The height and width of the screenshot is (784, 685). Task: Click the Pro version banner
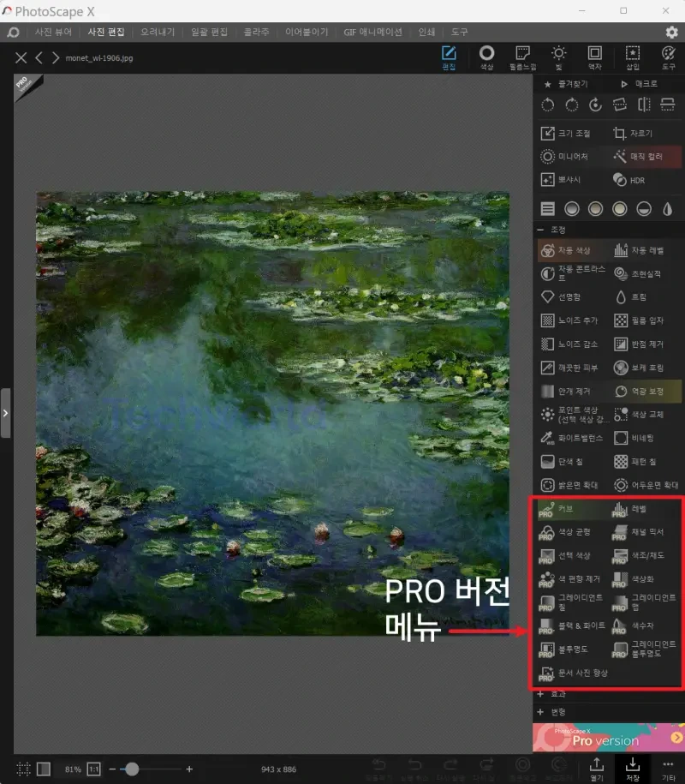pos(609,738)
